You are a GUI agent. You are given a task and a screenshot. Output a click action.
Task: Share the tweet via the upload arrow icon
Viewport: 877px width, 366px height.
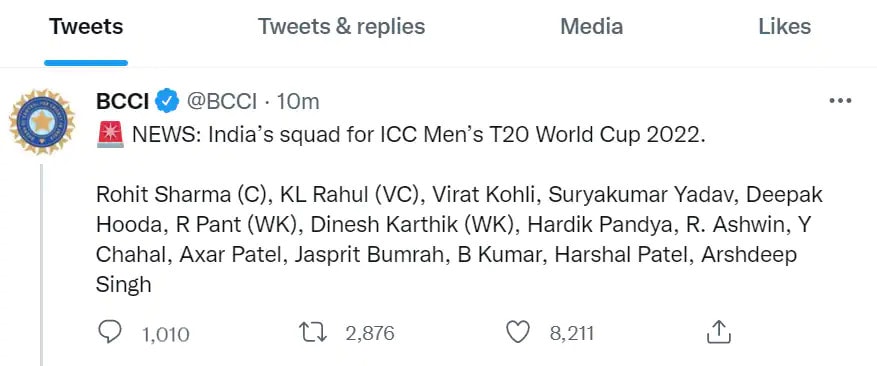(x=719, y=331)
